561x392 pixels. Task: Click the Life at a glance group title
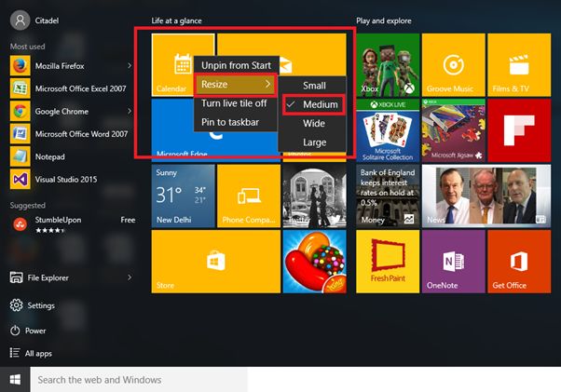[176, 20]
